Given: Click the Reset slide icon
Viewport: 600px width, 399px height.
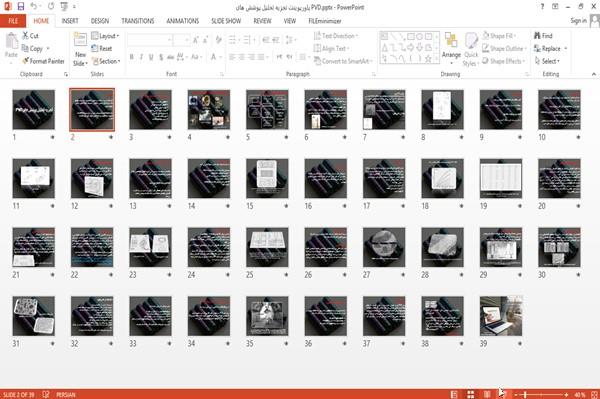Looking at the screenshot, I should (95, 48).
